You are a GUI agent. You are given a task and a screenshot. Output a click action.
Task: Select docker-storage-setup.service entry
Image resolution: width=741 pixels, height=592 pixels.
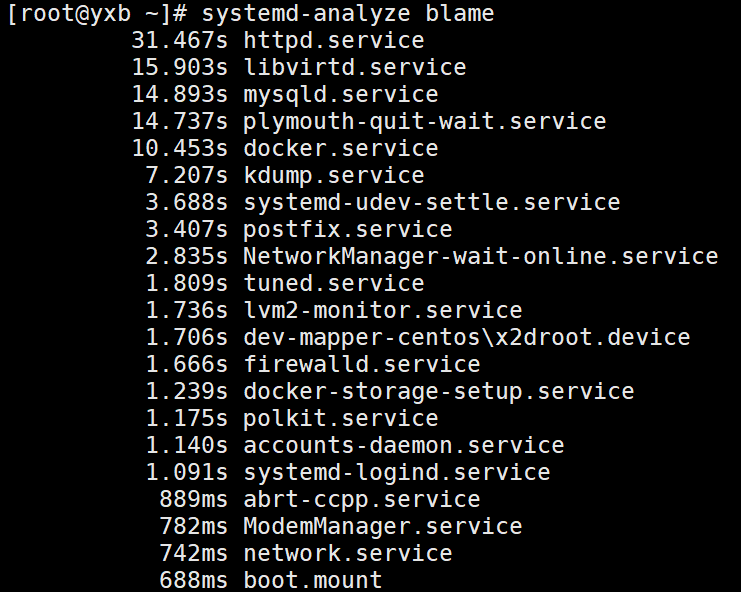[439, 392]
